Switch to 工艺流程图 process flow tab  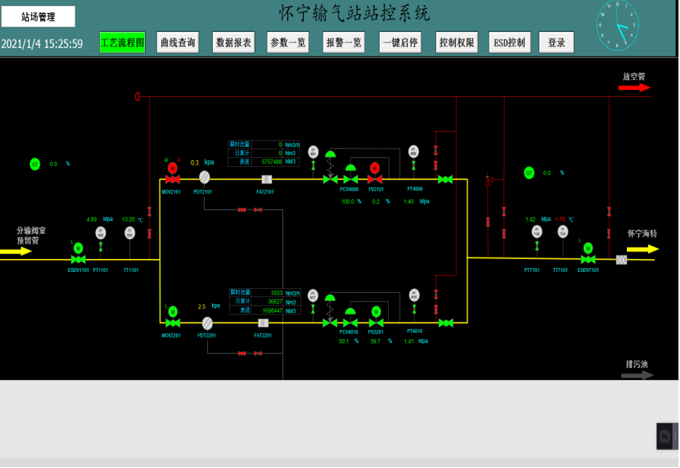pyautogui.click(x=123, y=42)
